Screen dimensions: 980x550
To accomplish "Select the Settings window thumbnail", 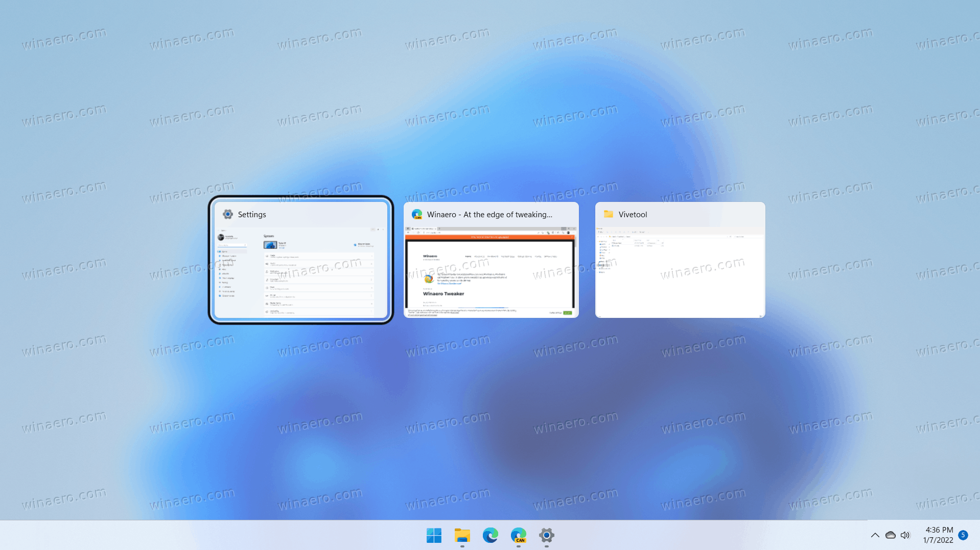I will (x=301, y=260).
